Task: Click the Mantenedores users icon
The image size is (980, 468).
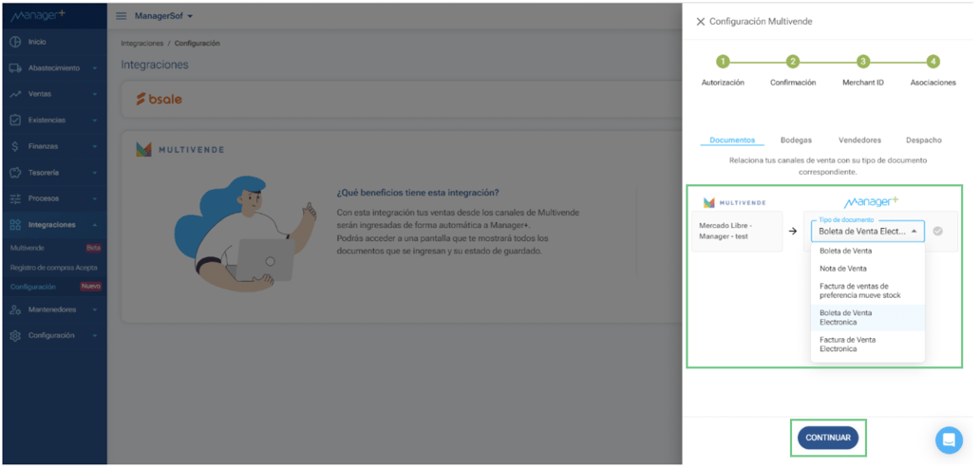Action: [16, 309]
